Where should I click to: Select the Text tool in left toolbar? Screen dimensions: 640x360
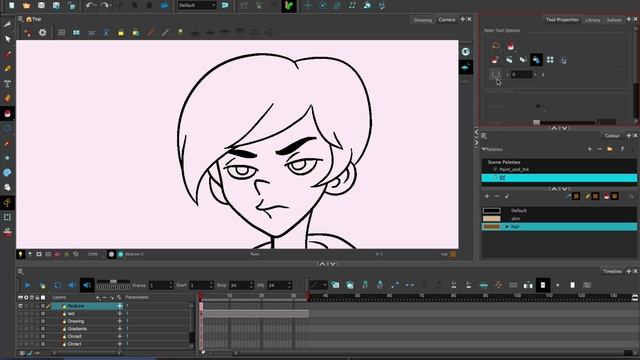[7, 84]
